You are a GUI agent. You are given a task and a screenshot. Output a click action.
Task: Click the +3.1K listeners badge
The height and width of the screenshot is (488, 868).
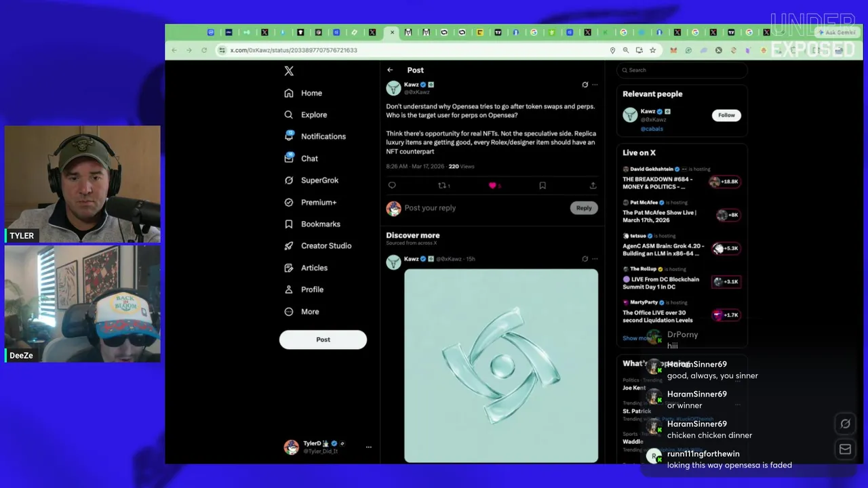tap(726, 281)
